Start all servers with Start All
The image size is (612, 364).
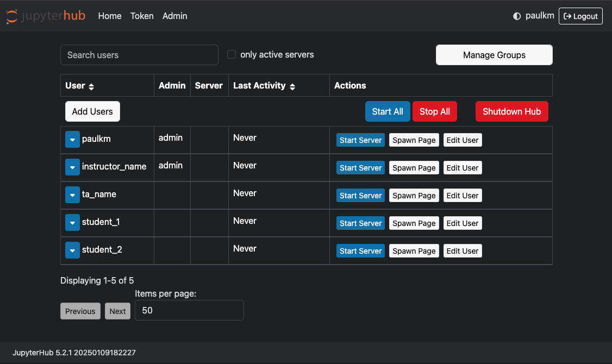point(388,111)
